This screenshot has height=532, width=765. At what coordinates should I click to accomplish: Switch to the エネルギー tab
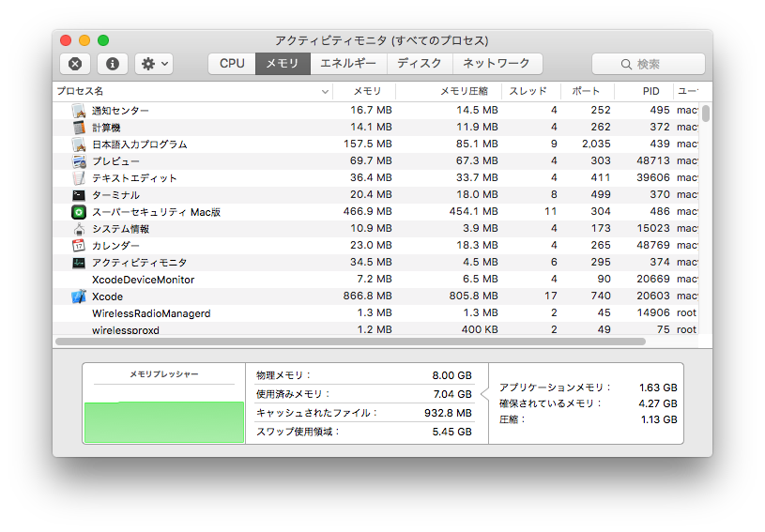348,64
